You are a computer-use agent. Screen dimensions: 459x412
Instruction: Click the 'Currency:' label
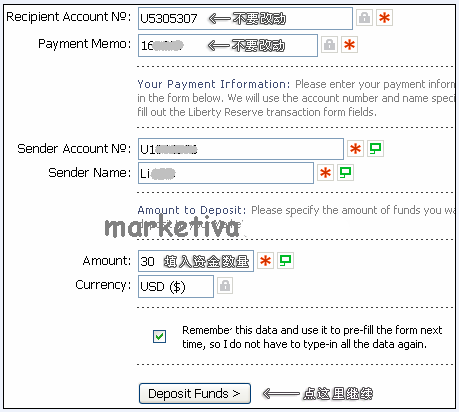pos(103,285)
